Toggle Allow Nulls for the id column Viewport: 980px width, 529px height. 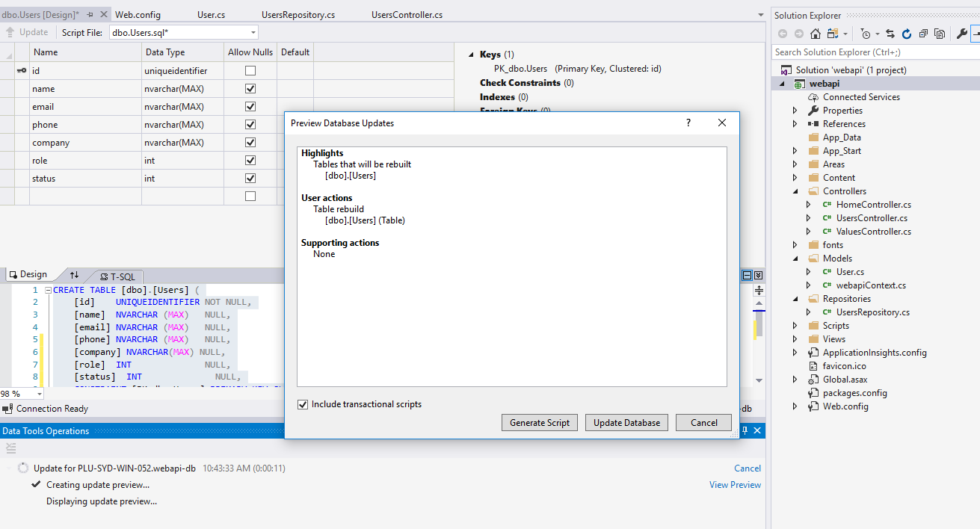click(x=250, y=71)
